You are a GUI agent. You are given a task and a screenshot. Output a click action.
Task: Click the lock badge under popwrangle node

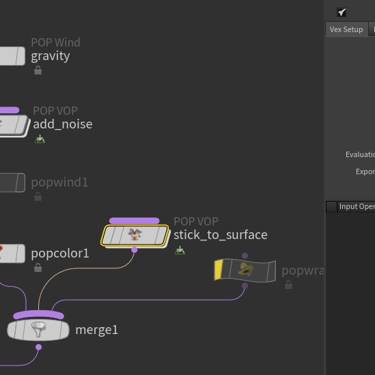pos(288,285)
